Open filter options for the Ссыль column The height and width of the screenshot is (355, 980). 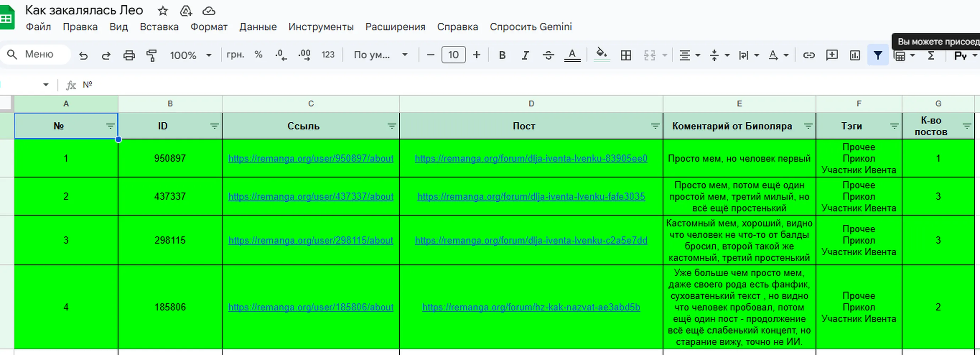tap(392, 126)
